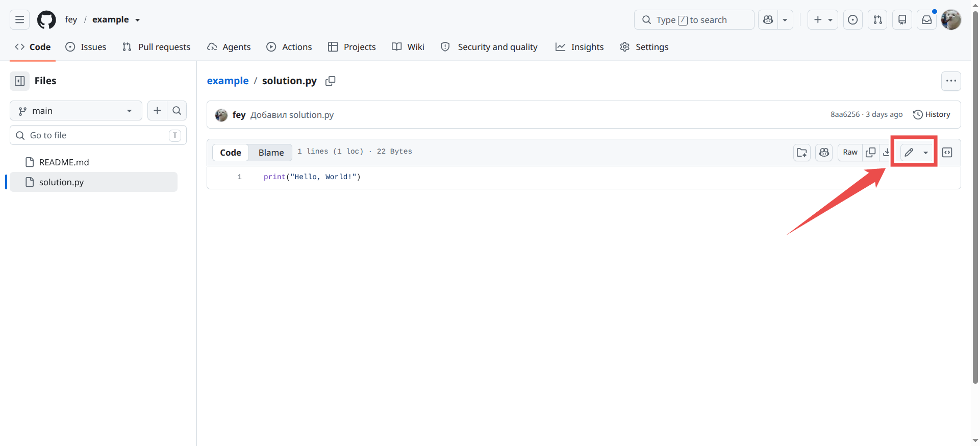Click the 'print' code on line 1
This screenshot has width=980, height=446.
[x=274, y=177]
